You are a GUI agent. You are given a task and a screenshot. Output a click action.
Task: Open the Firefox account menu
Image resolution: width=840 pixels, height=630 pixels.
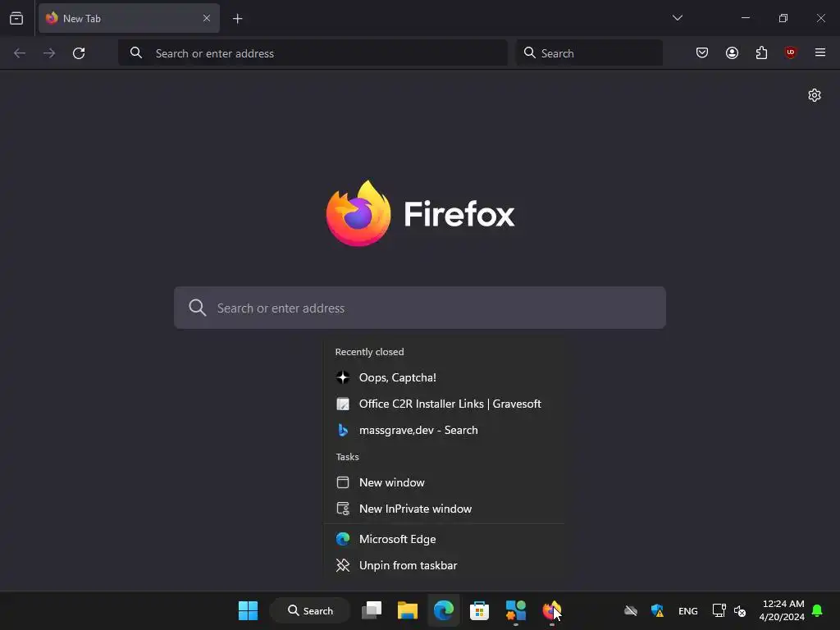coord(732,52)
